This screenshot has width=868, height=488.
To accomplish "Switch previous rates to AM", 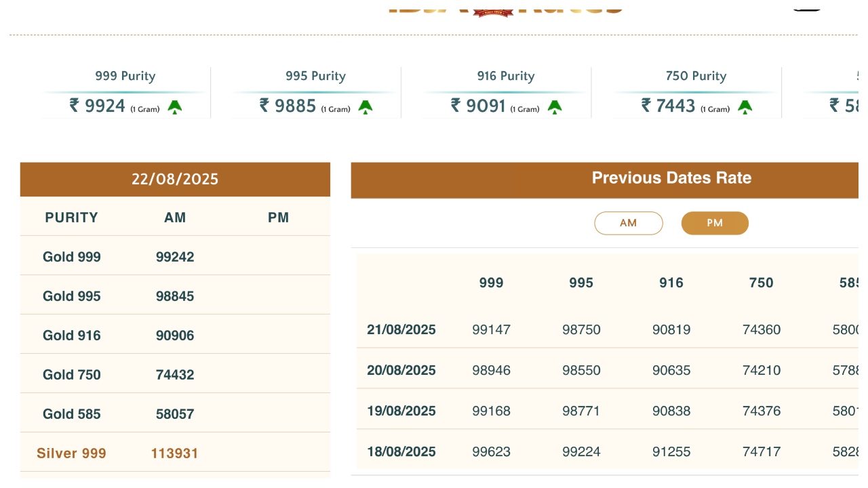I will pos(628,223).
